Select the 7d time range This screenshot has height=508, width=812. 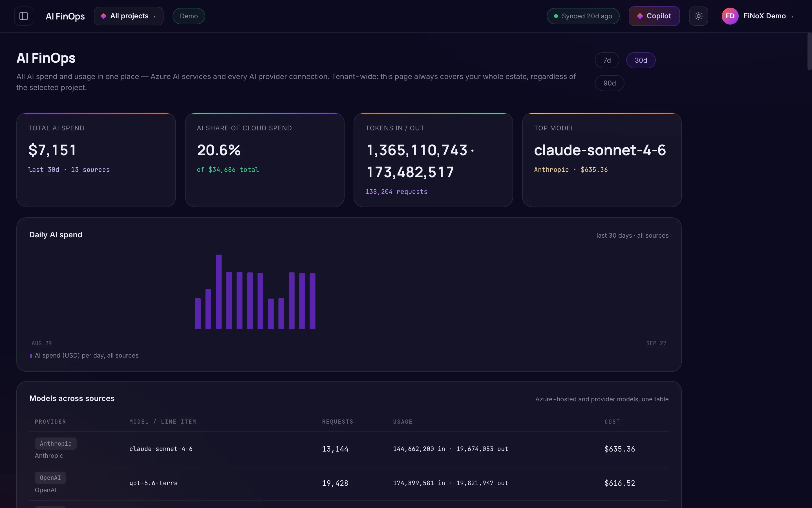tap(607, 60)
